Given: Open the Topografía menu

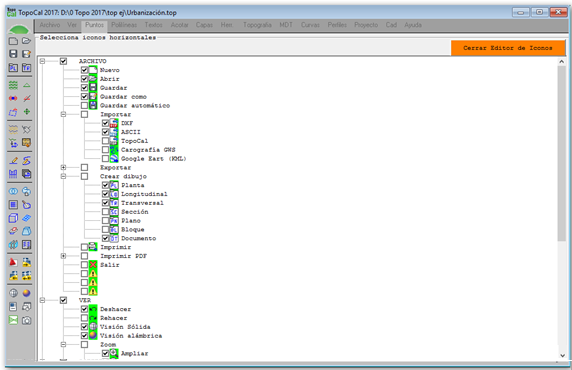Looking at the screenshot, I should pyautogui.click(x=257, y=25).
